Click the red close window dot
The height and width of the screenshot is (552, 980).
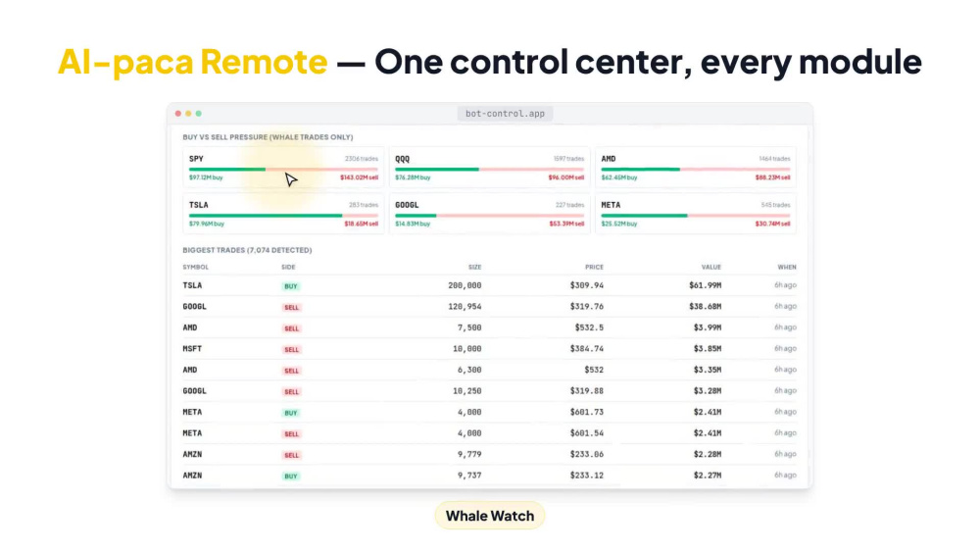pyautogui.click(x=178, y=114)
